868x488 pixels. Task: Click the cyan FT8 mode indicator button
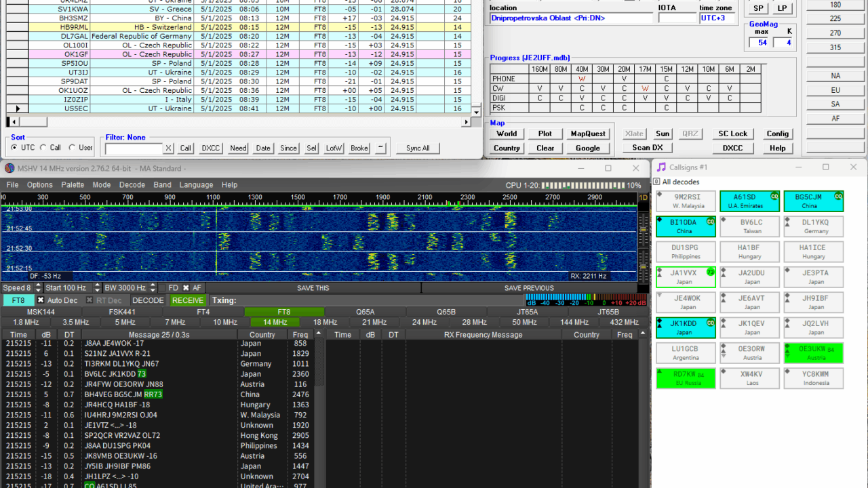click(x=18, y=300)
